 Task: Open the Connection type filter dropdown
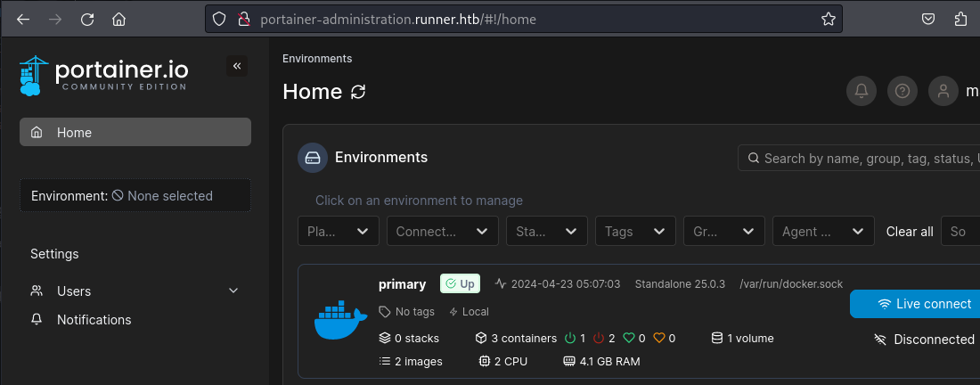click(x=441, y=231)
